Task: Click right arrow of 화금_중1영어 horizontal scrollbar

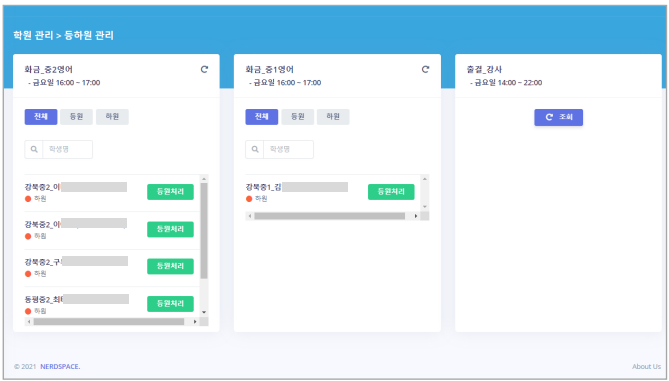Action: click(x=416, y=216)
